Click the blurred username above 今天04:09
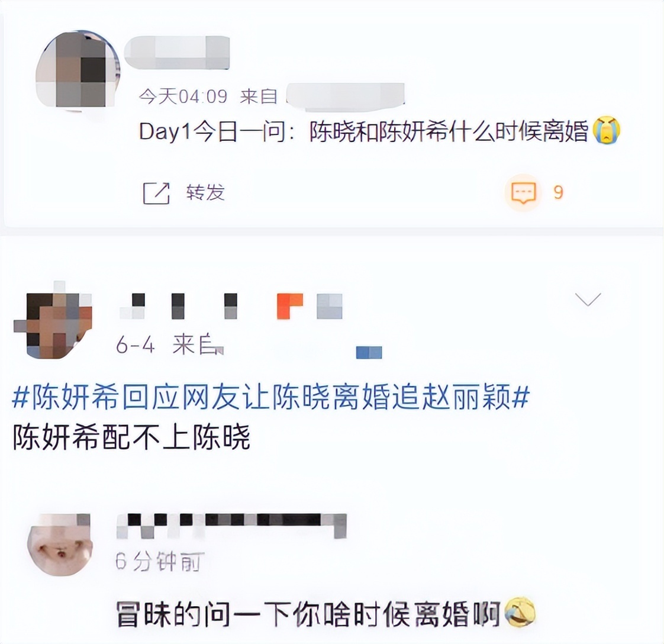The width and height of the screenshot is (664, 644). click(177, 53)
